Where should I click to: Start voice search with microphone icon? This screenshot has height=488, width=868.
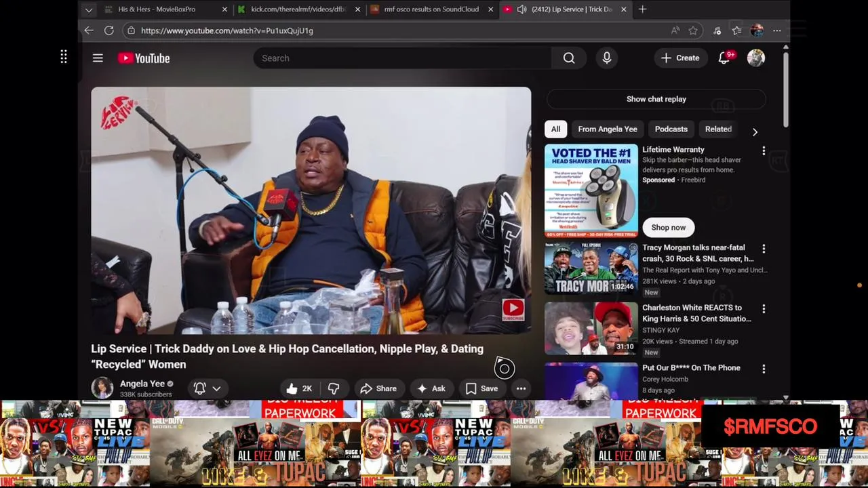[x=607, y=58]
